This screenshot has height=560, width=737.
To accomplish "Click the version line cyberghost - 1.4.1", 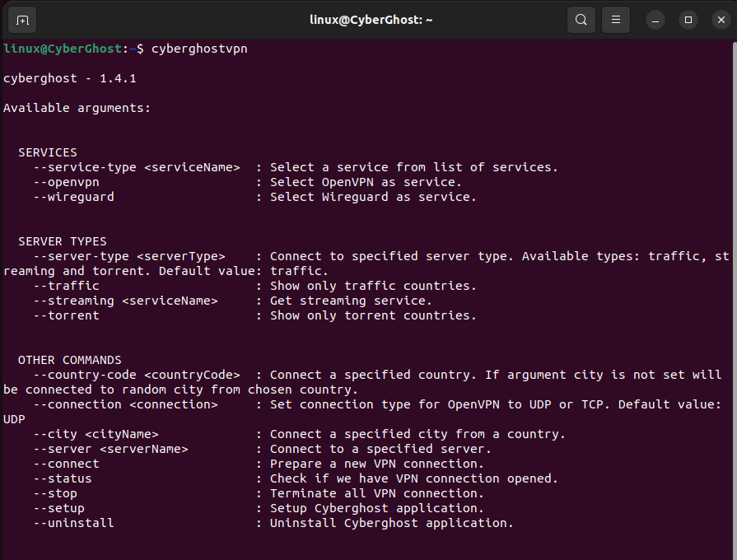I will (69, 78).
